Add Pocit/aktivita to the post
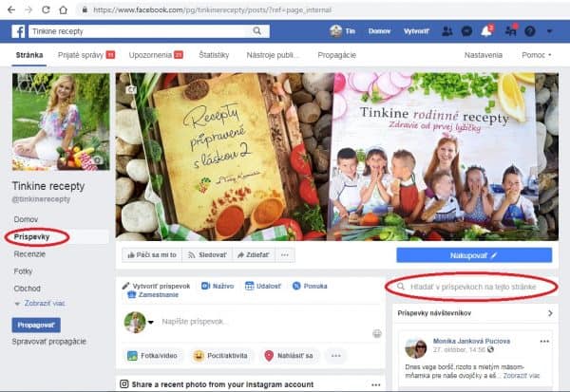The height and width of the screenshot is (392, 570). point(220,356)
